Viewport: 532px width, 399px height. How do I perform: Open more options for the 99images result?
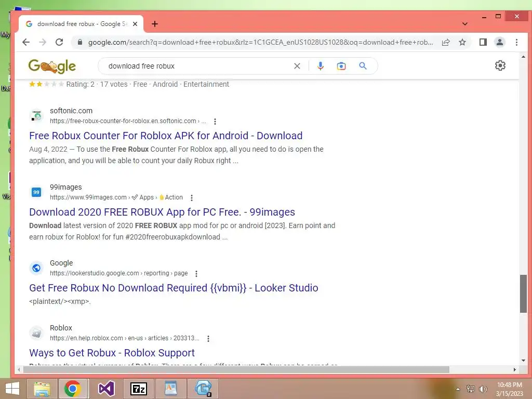[x=192, y=197]
